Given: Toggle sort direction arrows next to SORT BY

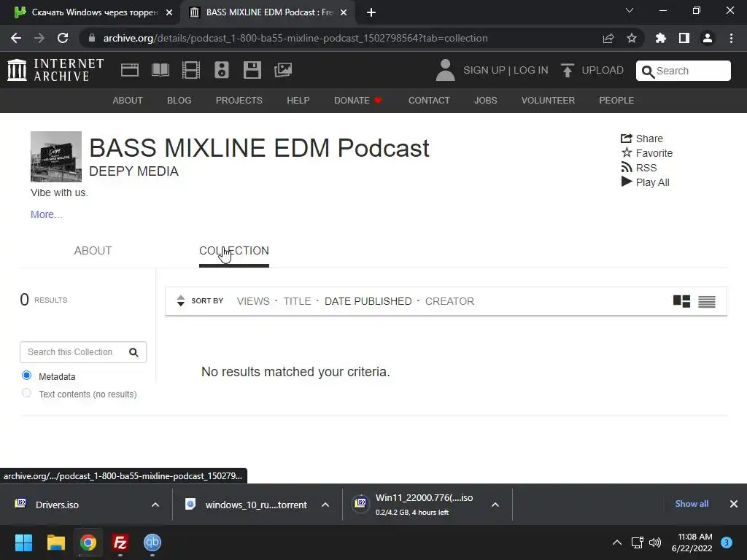Looking at the screenshot, I should point(181,301).
